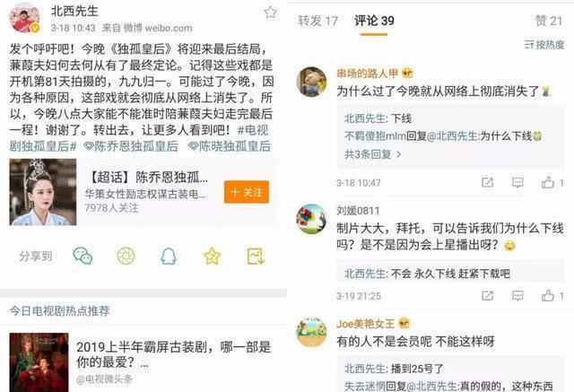Open the 陈晓独孤皇后 super topic link
The image size is (574, 392).
(x=230, y=146)
